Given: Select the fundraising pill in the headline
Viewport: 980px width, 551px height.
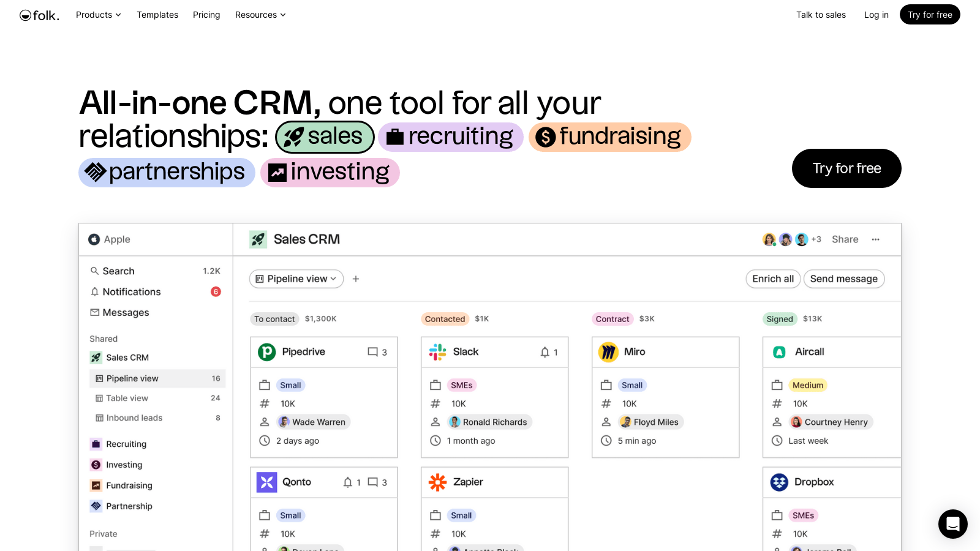Looking at the screenshot, I should pos(610,137).
